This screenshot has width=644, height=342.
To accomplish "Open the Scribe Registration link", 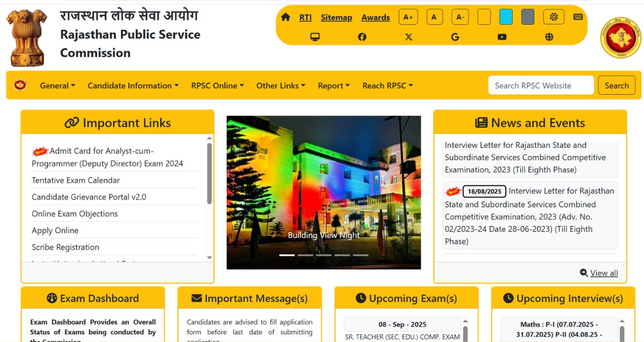I will (x=65, y=247).
